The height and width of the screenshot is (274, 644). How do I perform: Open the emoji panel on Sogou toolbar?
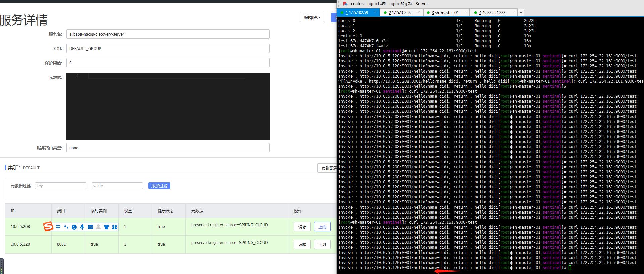(74, 227)
